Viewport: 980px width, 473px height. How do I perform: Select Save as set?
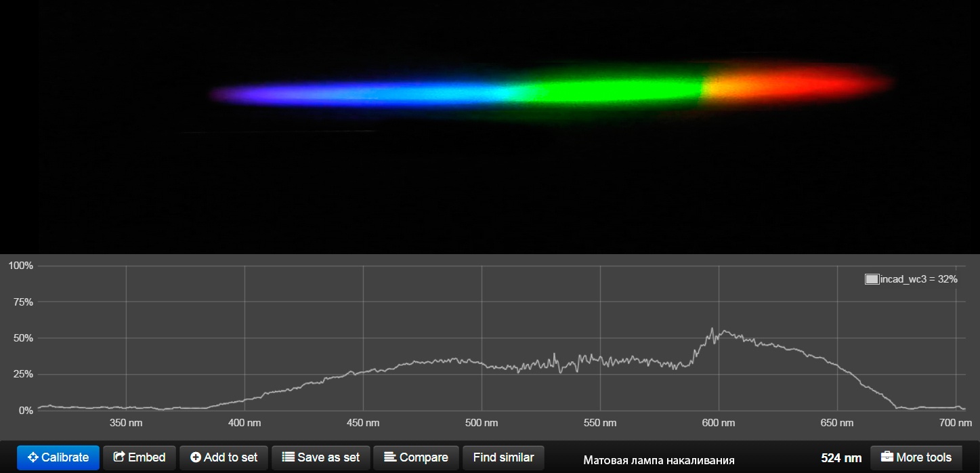coord(321,457)
